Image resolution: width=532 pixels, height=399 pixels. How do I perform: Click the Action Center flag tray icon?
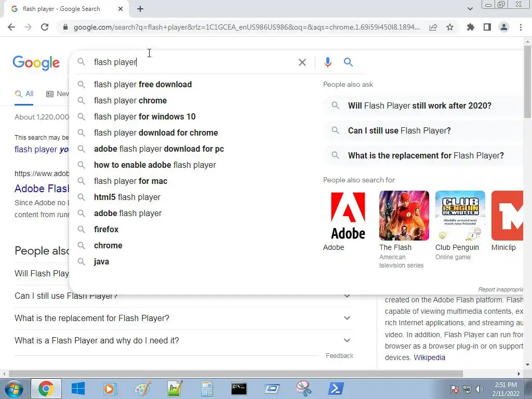click(454, 389)
